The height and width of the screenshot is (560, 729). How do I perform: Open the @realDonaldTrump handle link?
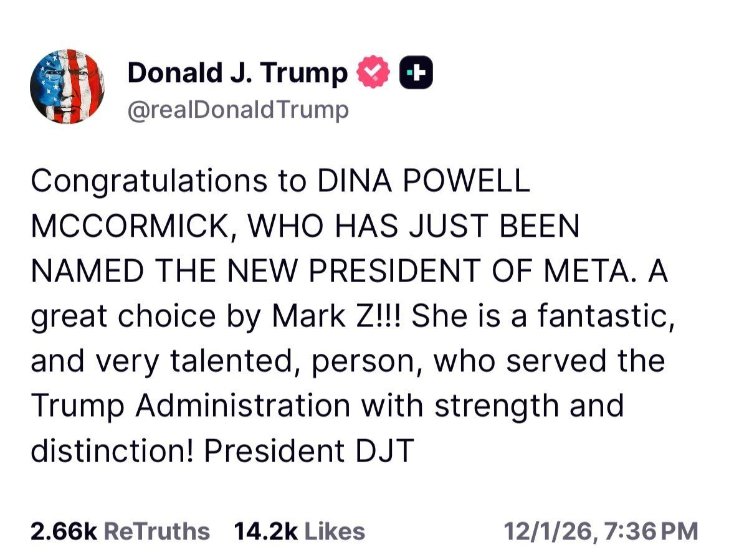coord(238,110)
